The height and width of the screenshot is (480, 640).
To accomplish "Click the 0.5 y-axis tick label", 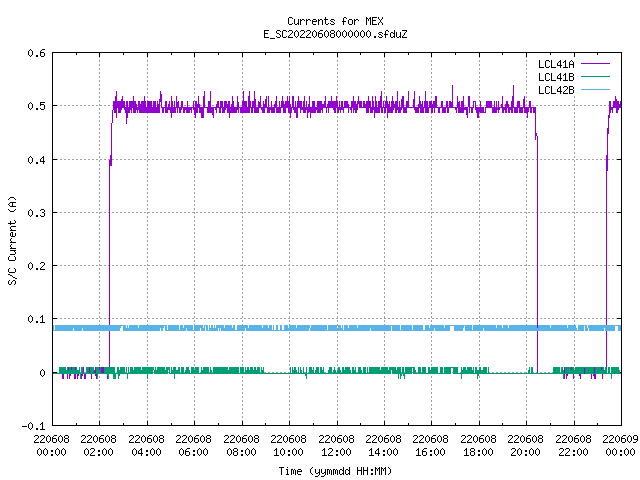I will 36,106.
